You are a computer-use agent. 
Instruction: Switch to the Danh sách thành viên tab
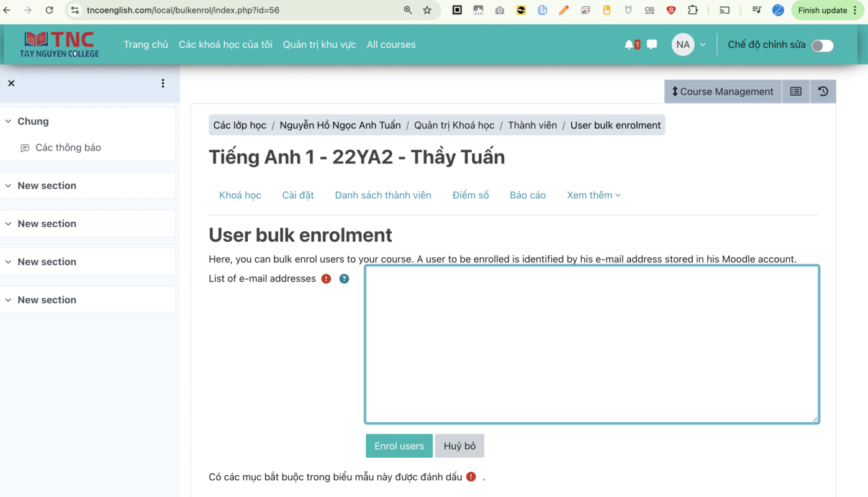point(383,195)
